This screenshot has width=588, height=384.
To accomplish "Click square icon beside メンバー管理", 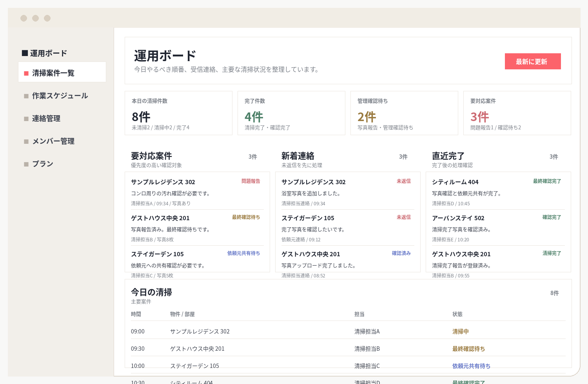I will [26, 141].
